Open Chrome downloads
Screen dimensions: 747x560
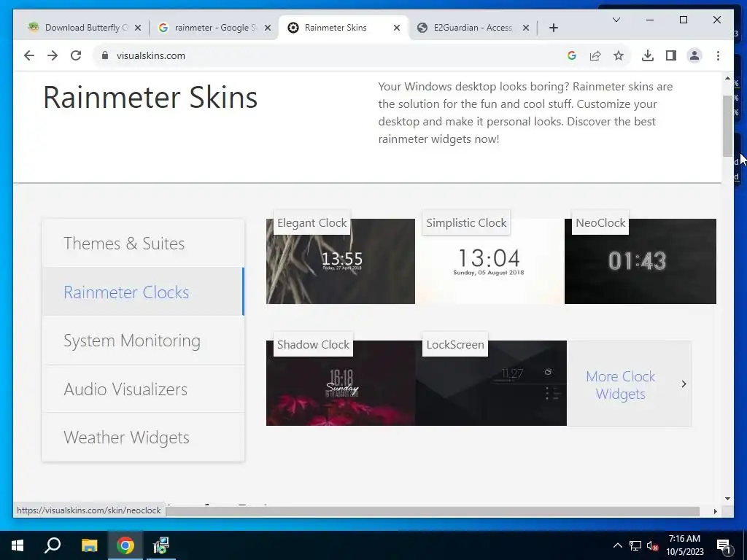(x=648, y=55)
